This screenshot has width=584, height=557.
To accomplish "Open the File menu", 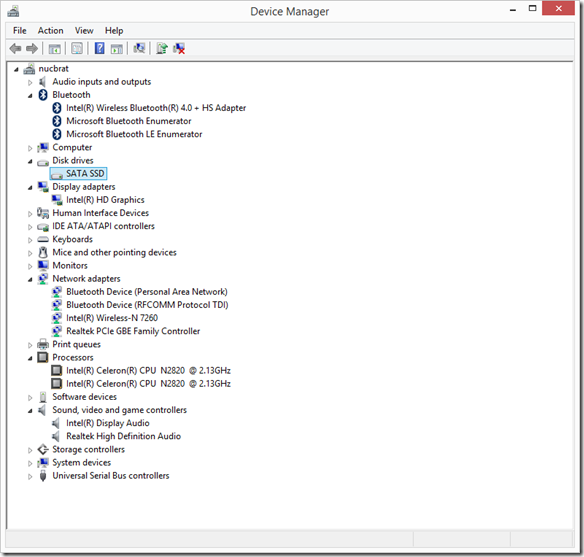I will click(20, 31).
